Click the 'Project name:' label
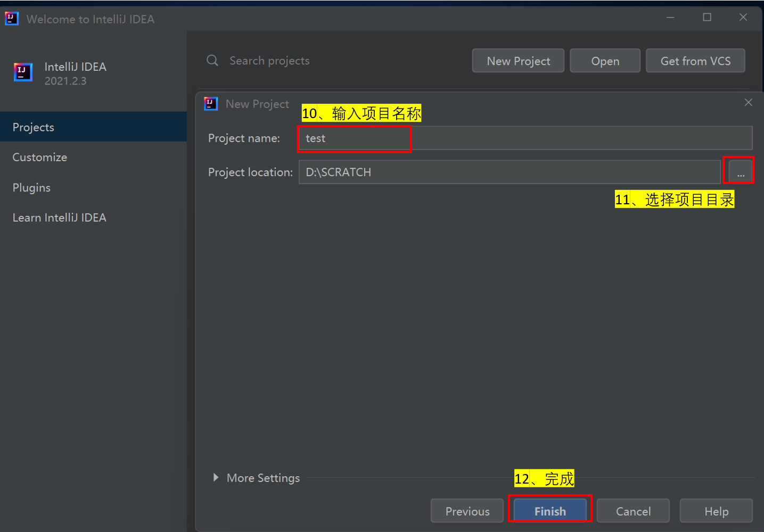This screenshot has height=532, width=764. pos(244,138)
